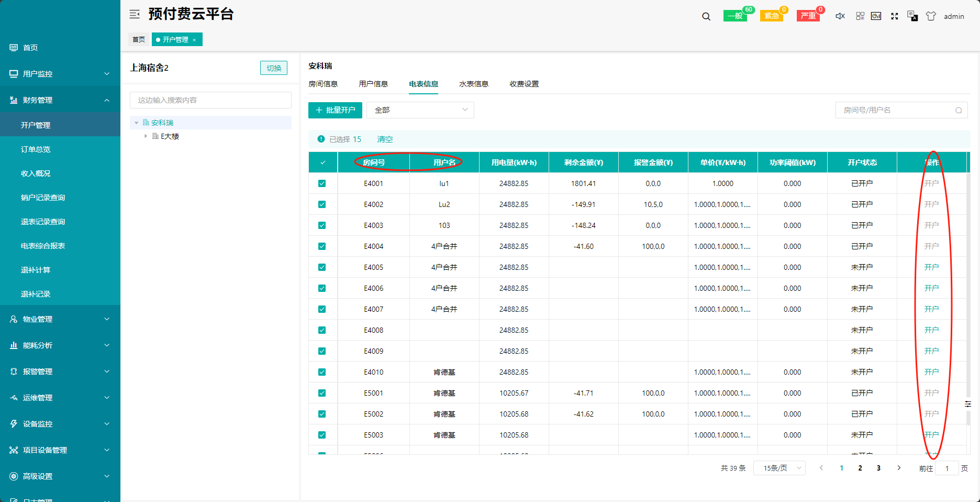Uncheck the checkbox for room E5001
The width and height of the screenshot is (980, 502).
[x=322, y=393]
